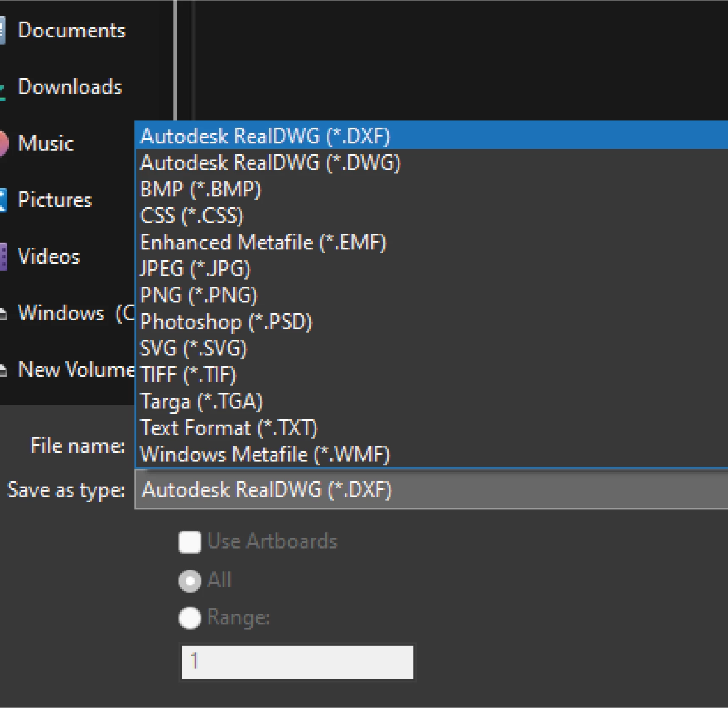Click the Music folder icon
728x708 pixels.
3,143
